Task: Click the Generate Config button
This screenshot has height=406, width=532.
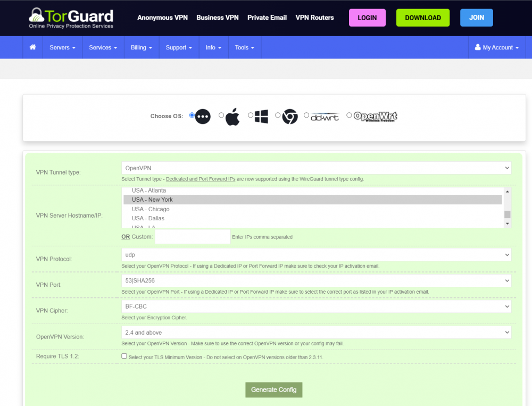Action: pyautogui.click(x=274, y=390)
